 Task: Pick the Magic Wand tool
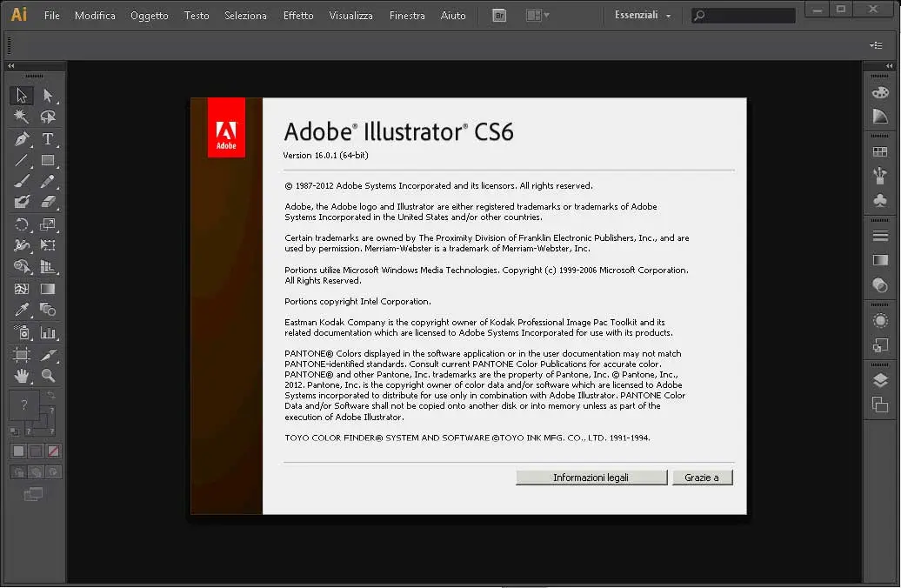(21, 117)
